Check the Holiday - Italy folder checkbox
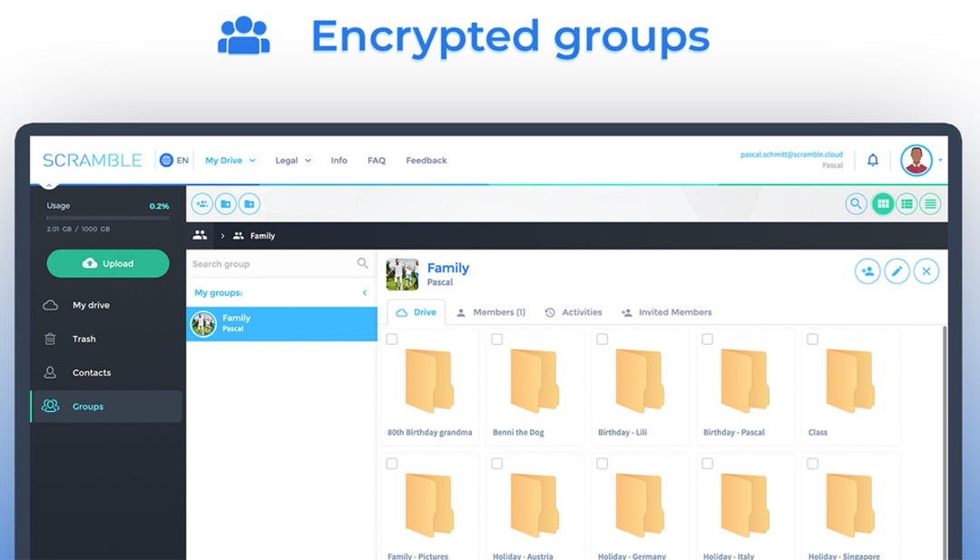This screenshot has height=560, width=980. (x=708, y=464)
